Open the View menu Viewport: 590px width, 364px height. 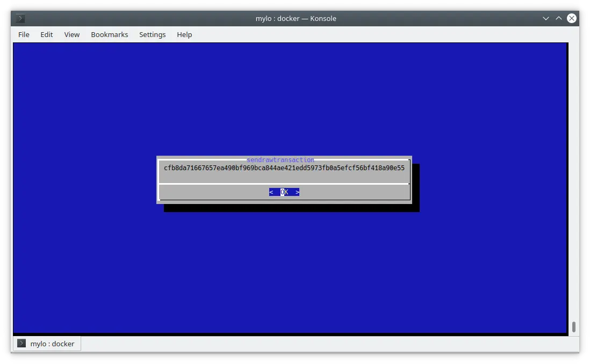(71, 34)
